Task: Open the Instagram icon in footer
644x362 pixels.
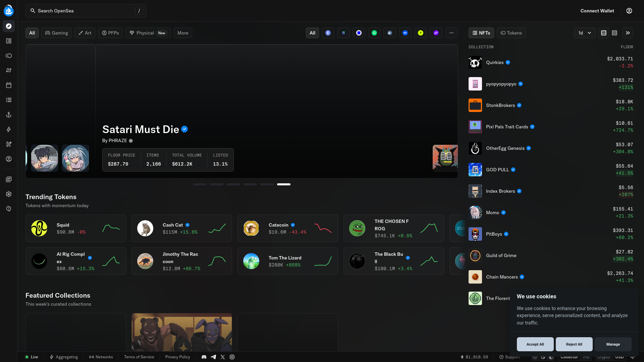Action: point(232,357)
